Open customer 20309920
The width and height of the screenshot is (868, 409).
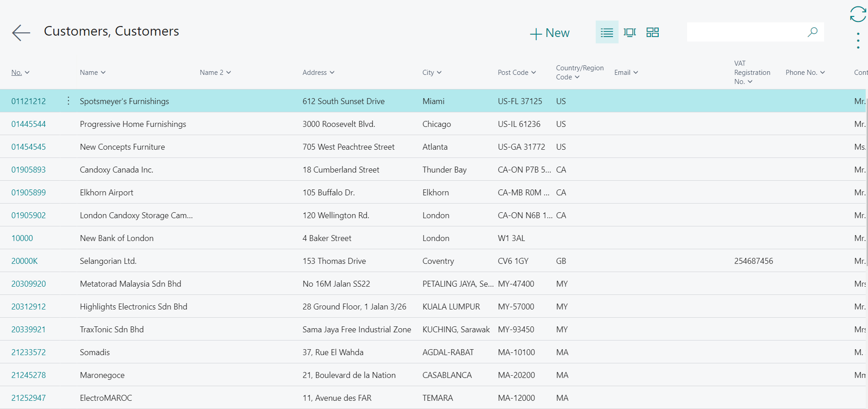(28, 284)
